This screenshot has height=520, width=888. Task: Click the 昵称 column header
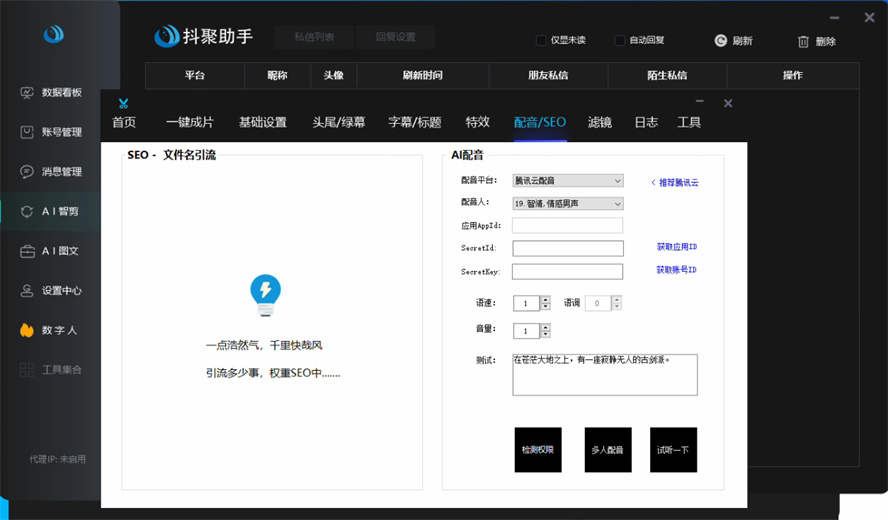pos(278,75)
